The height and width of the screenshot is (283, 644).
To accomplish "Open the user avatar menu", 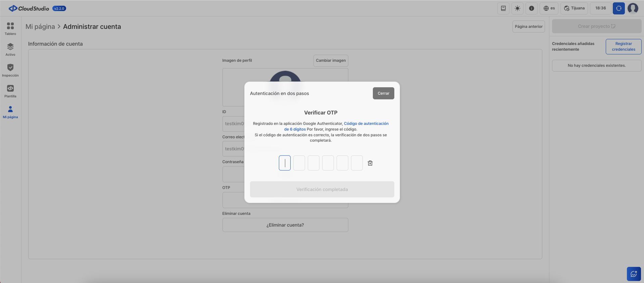I will (x=633, y=8).
